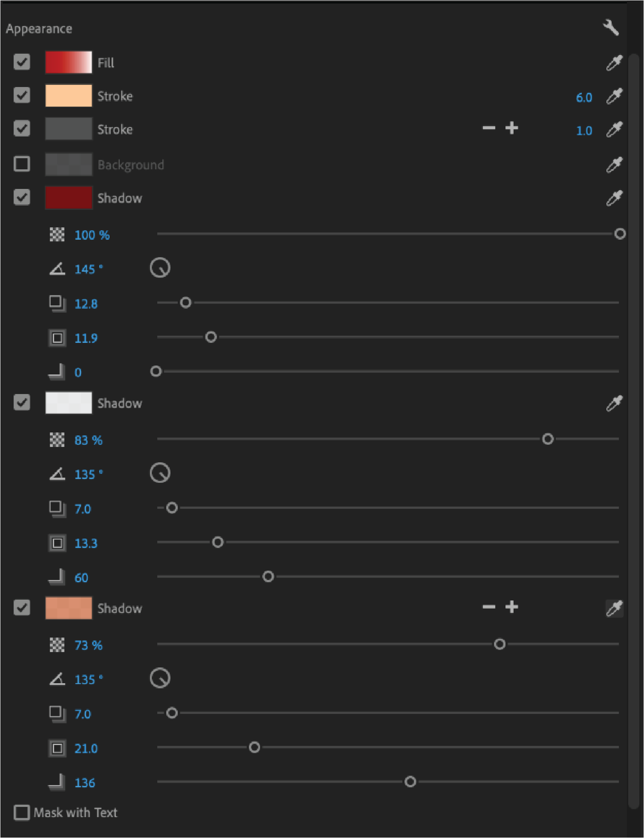The height and width of the screenshot is (838, 644).
Task: Add a shadow with the plus beside orange Shadow
Action: pos(511,607)
